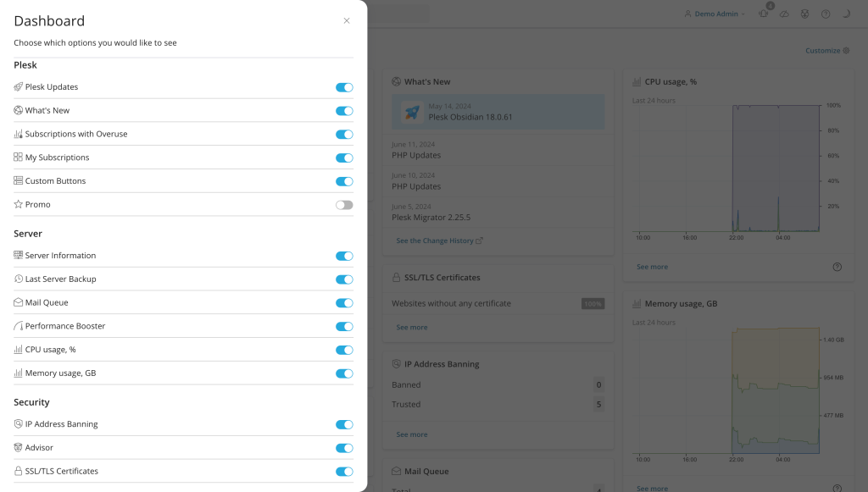
Task: Click the Server Information icon
Action: [19, 255]
